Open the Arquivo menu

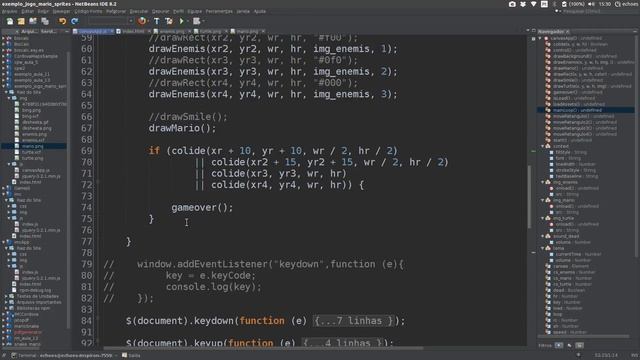(x=10, y=11)
